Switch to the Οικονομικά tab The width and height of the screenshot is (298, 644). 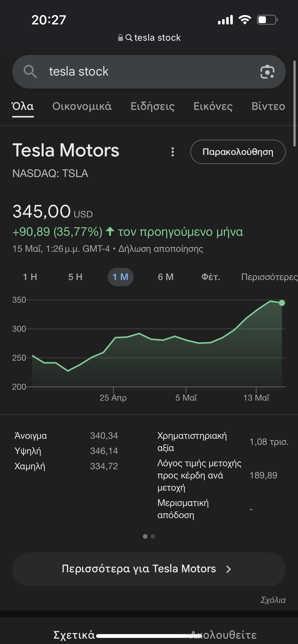point(82,106)
